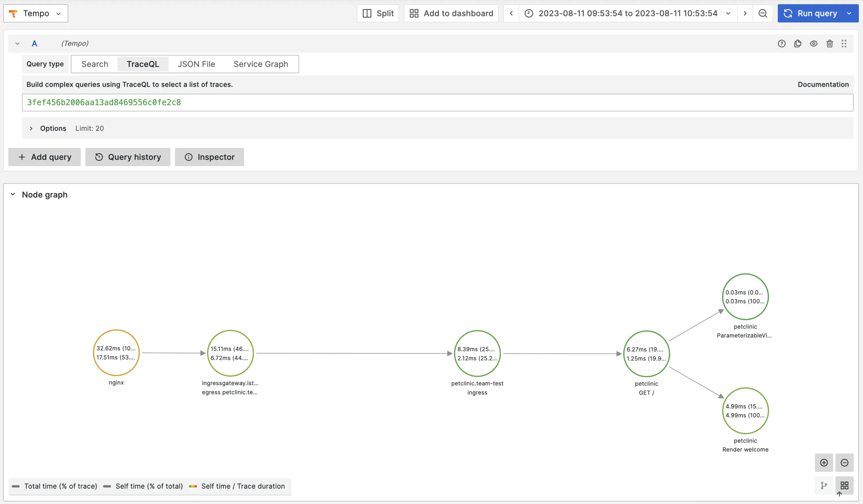The image size is (863, 504).
Task: Click the query help question-mark icon
Action: pos(782,43)
